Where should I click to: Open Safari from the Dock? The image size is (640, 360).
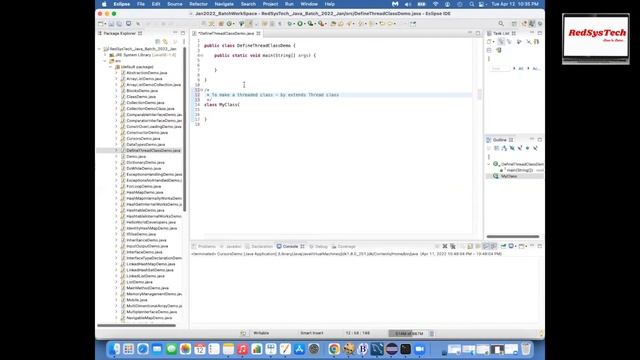(x=143, y=349)
